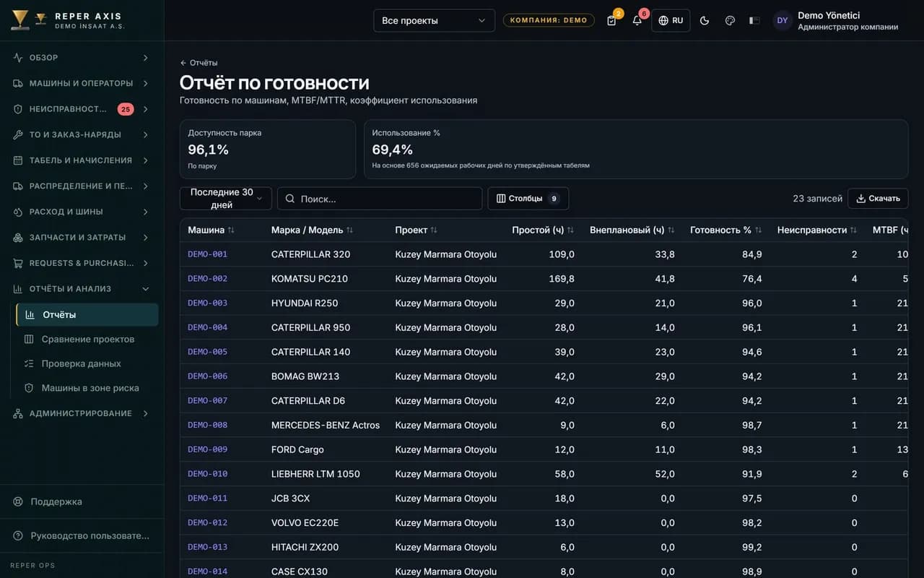Open Сравнение проектов sidebar item
The width and height of the screenshot is (924, 578).
point(87,339)
